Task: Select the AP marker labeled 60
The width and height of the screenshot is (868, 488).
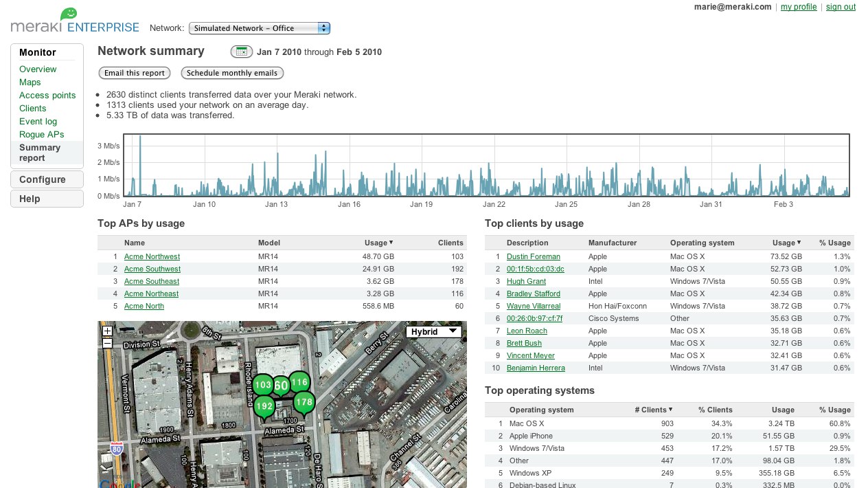Action: coord(281,386)
